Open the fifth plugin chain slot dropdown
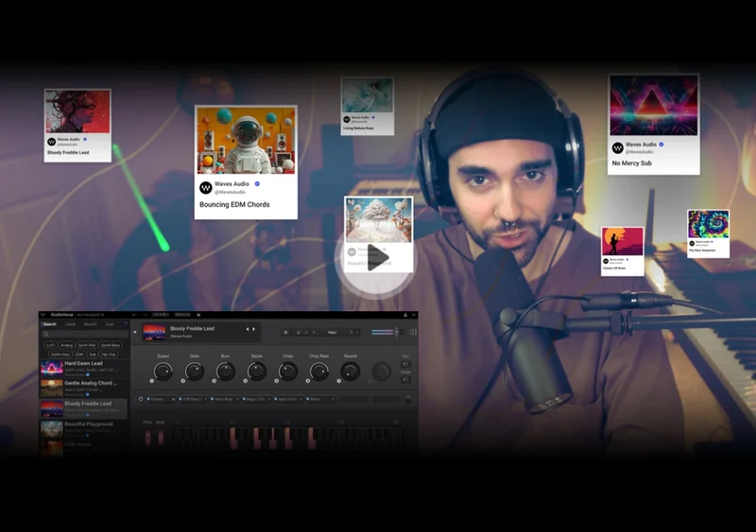This screenshot has width=756, height=532. tap(289, 400)
